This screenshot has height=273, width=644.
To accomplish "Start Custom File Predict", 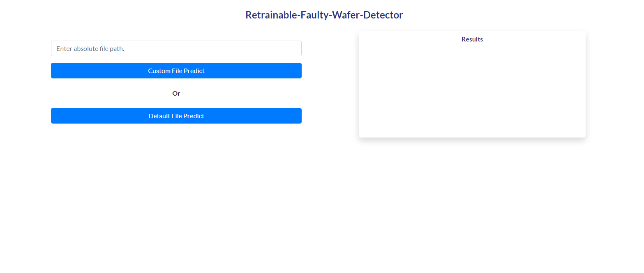I will coord(176,71).
